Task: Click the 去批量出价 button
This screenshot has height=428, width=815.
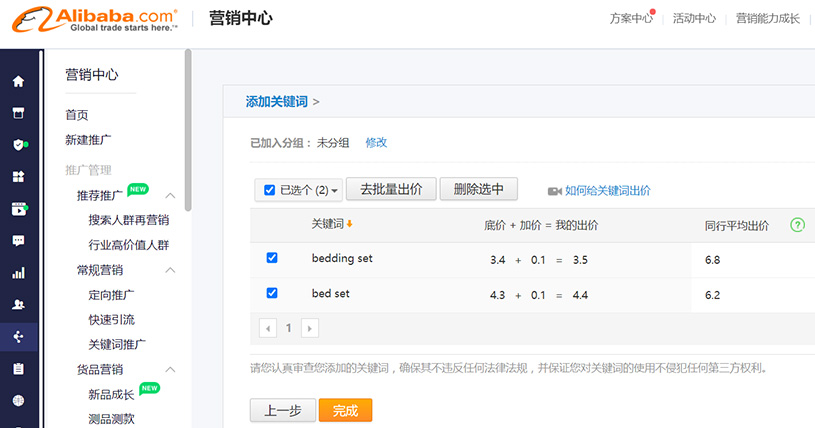Action: [x=391, y=189]
